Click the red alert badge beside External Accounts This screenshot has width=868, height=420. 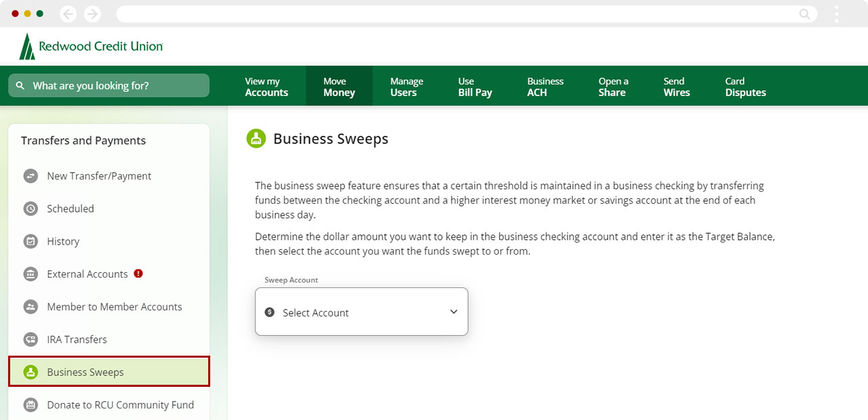pyautogui.click(x=138, y=274)
